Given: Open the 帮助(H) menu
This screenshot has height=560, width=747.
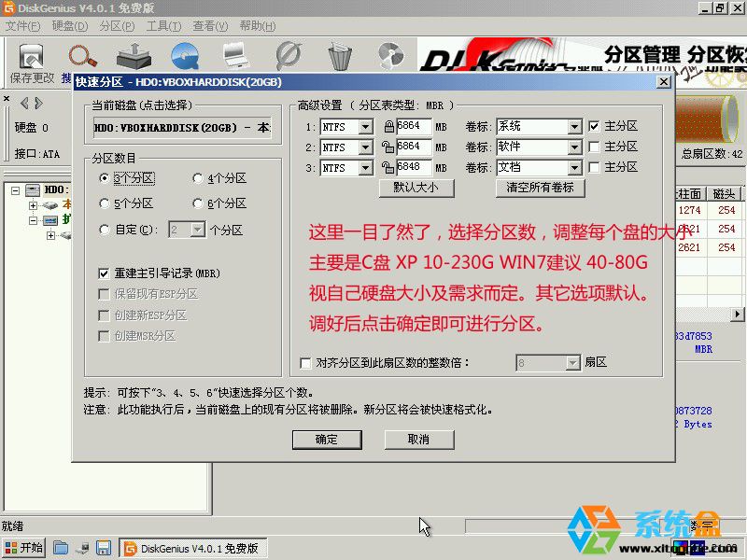Looking at the screenshot, I should 258,26.
